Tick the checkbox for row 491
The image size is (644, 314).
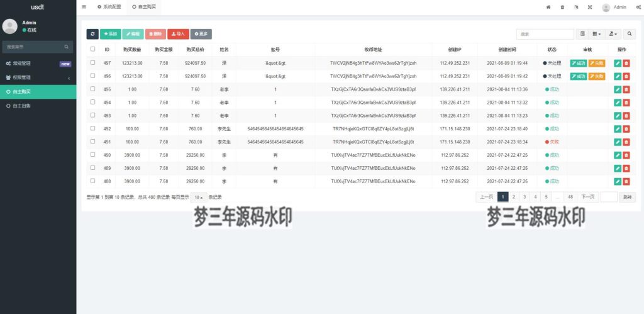pyautogui.click(x=93, y=142)
